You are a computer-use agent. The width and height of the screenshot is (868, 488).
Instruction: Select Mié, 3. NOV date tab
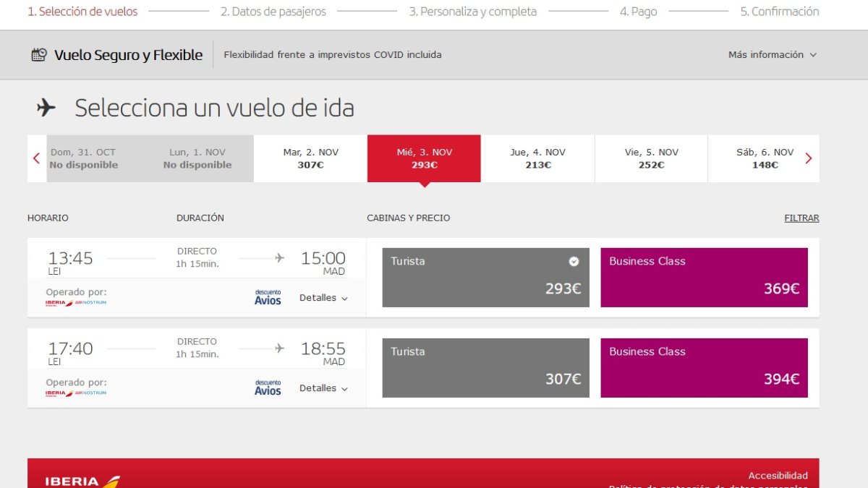pyautogui.click(x=424, y=158)
